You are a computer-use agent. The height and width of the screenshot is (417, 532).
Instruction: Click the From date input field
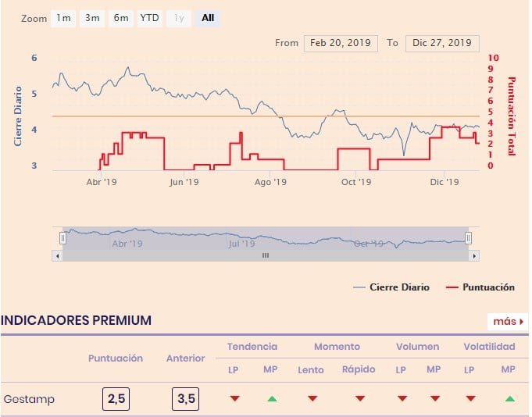pos(341,43)
